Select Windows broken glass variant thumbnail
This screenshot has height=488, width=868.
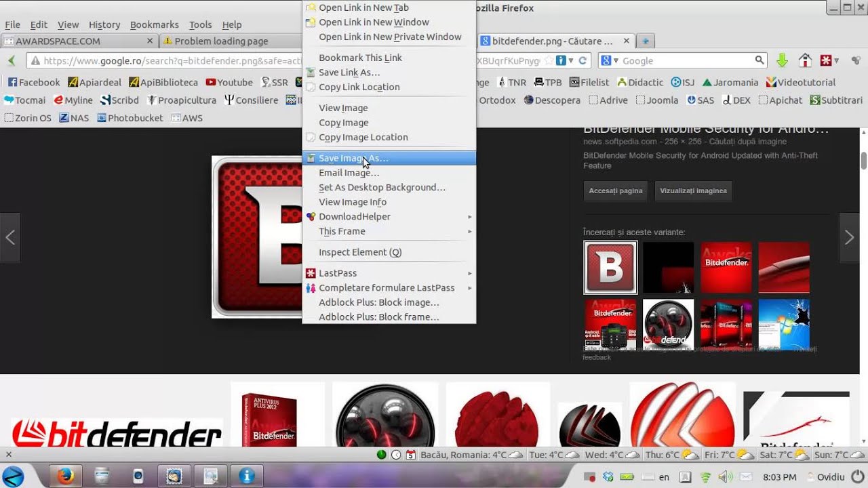(784, 325)
